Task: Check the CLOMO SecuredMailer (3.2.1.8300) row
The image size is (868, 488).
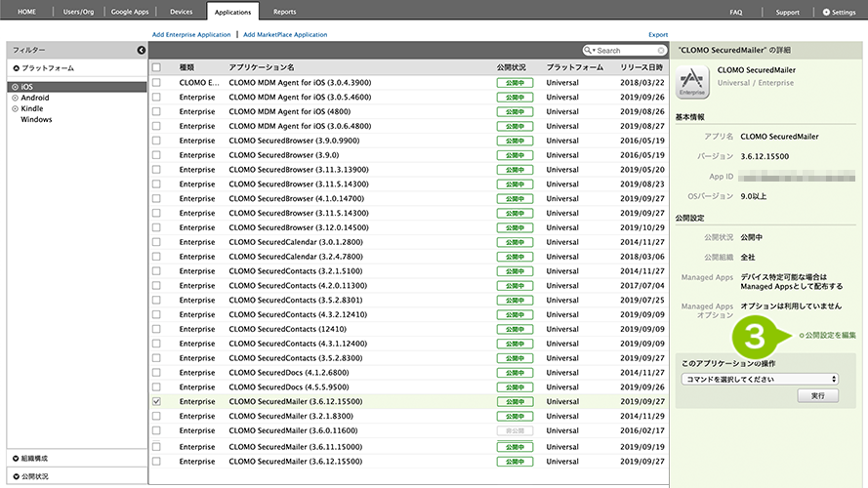Action: [x=156, y=416]
